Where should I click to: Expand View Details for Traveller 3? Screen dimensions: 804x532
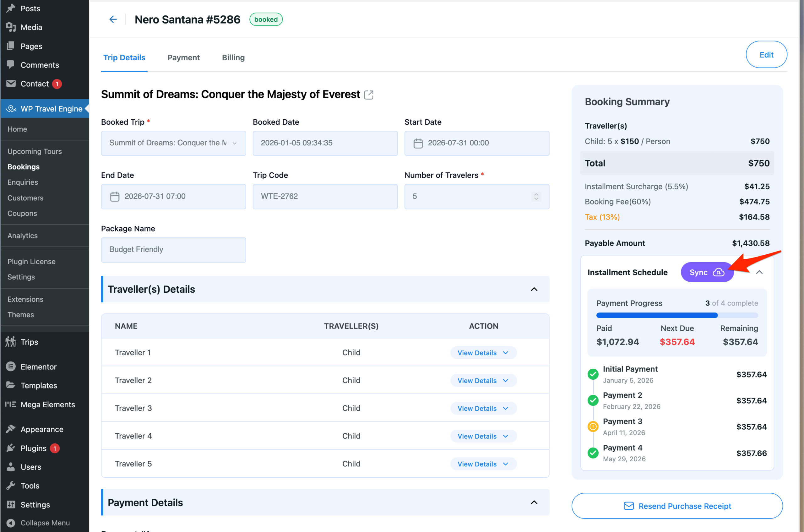point(483,408)
